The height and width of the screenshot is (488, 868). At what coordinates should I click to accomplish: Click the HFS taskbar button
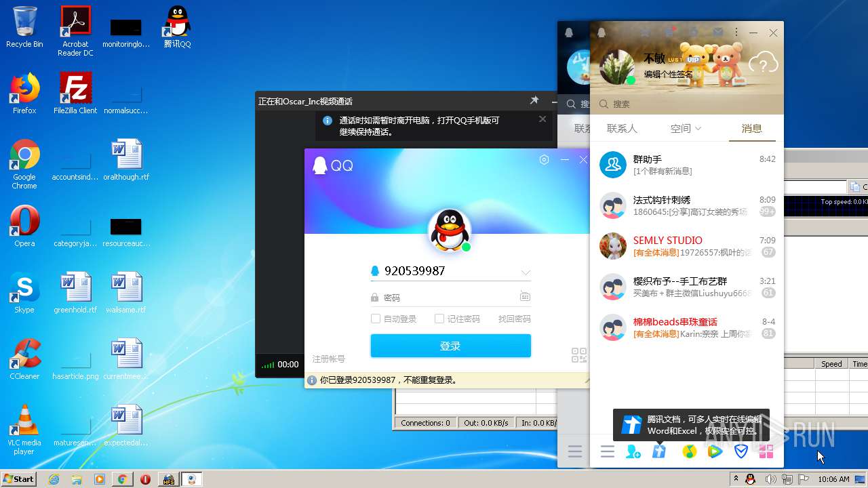(x=168, y=479)
